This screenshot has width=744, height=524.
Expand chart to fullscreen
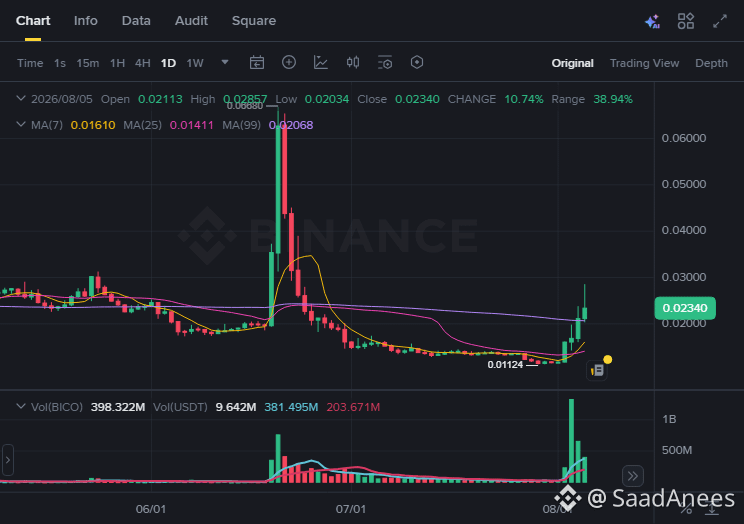(720, 21)
